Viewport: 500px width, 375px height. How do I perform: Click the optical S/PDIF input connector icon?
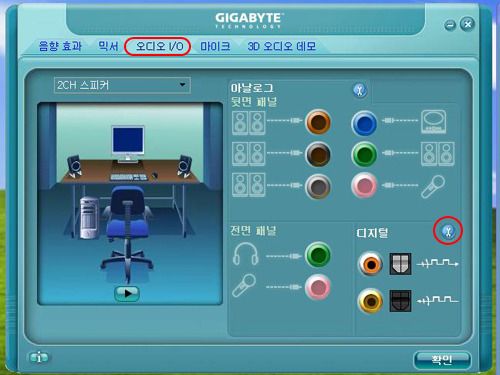pyautogui.click(x=400, y=301)
